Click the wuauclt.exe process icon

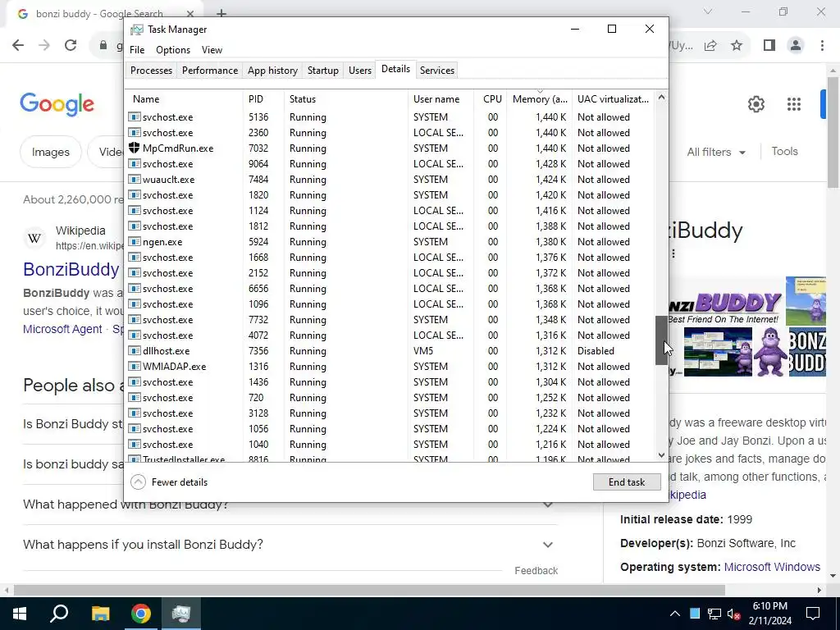click(x=134, y=180)
